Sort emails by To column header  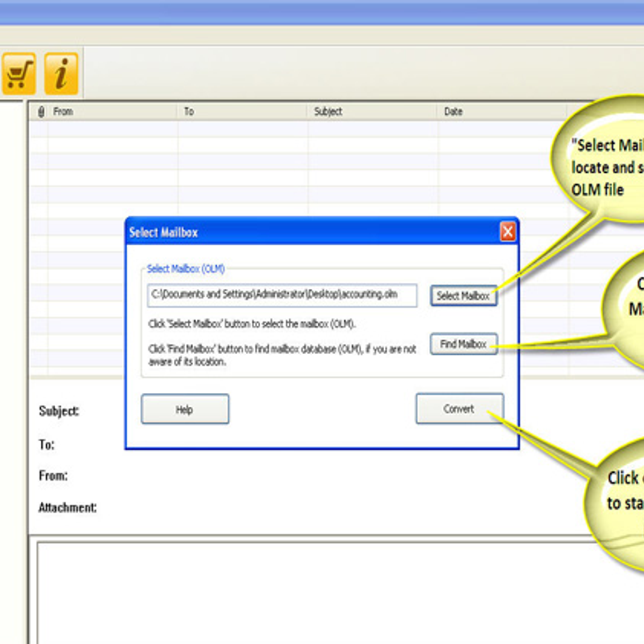point(241,112)
